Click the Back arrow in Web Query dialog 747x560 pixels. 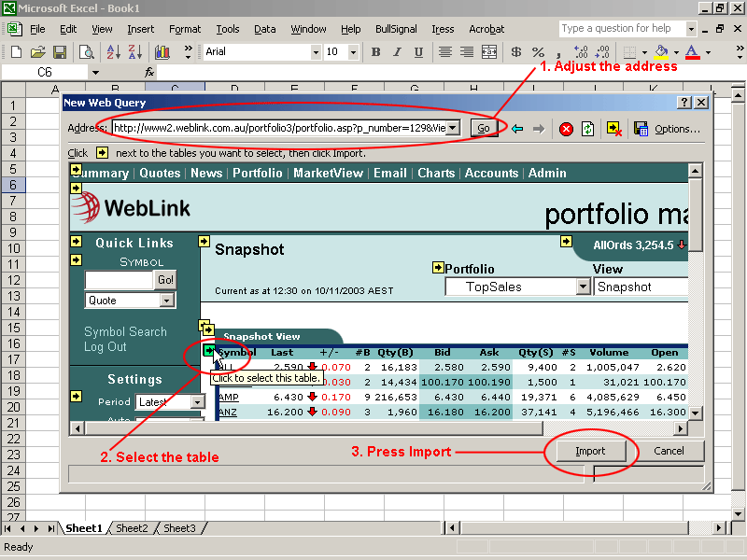click(x=516, y=129)
